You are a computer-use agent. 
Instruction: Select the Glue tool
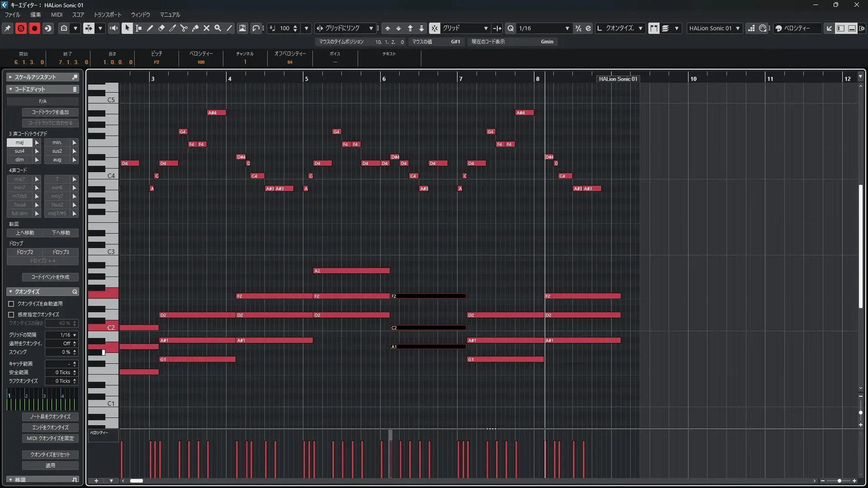195,28
